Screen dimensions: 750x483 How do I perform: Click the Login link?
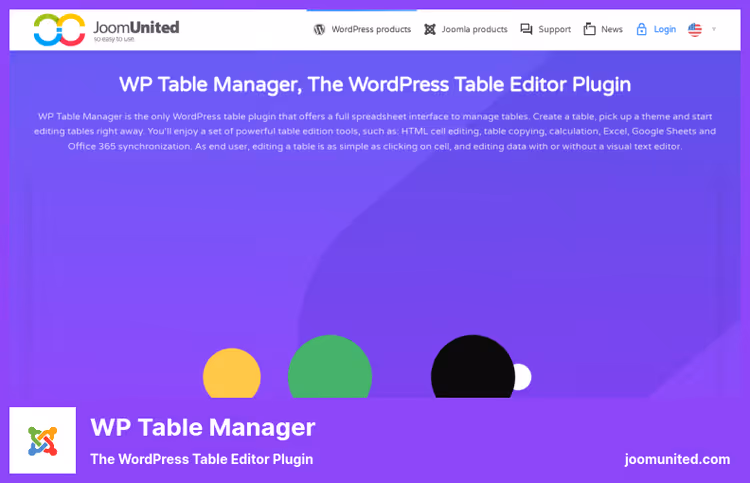(665, 30)
